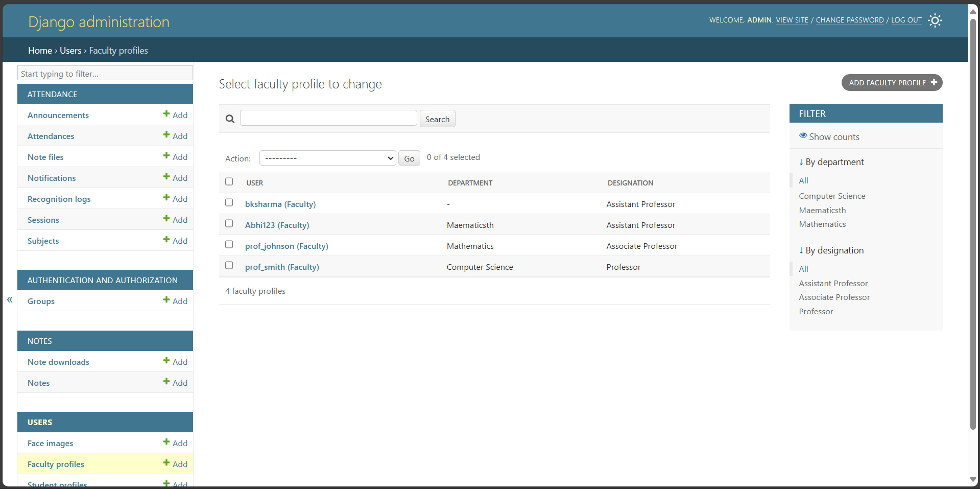
Task: Navigate to Home via the breadcrumb
Action: tap(40, 50)
